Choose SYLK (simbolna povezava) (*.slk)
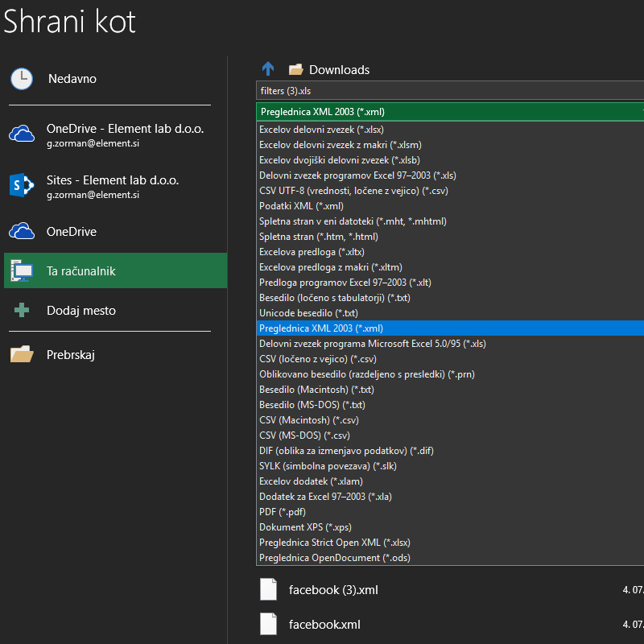This screenshot has height=644, width=644. (x=450, y=466)
